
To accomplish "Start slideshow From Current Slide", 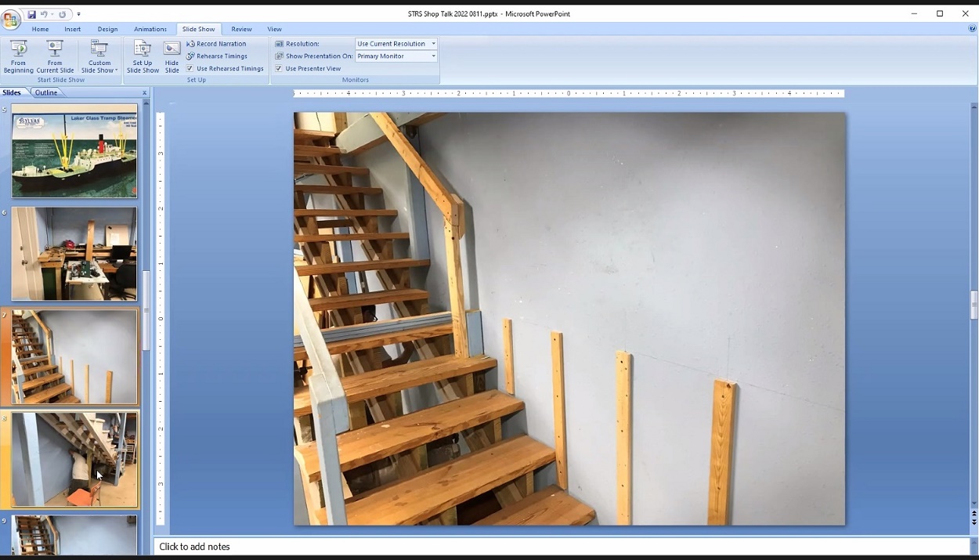I will (54, 55).
